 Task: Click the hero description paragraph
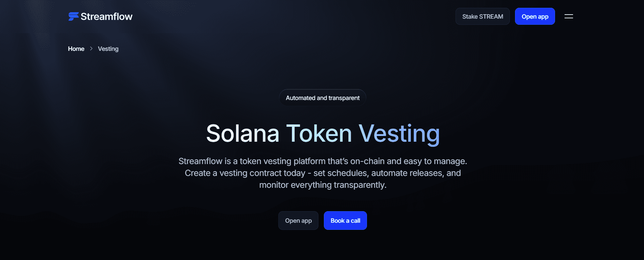pyautogui.click(x=323, y=173)
